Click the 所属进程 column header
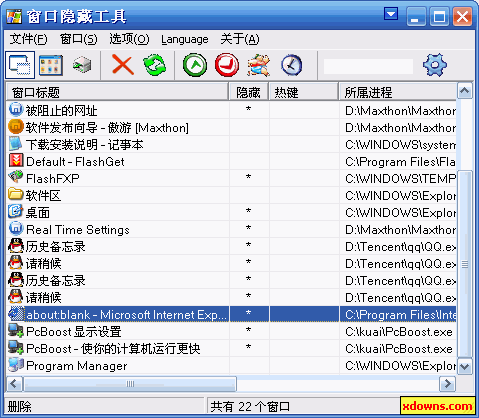 pyautogui.click(x=398, y=92)
